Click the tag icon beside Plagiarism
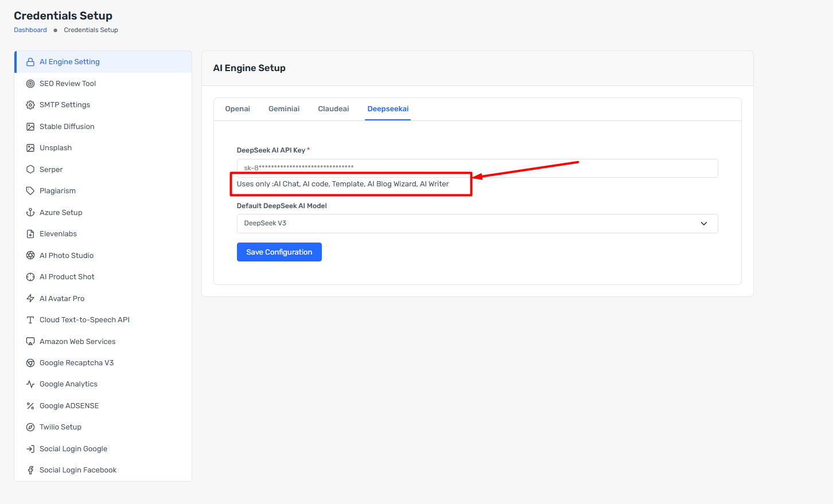The height and width of the screenshot is (504, 833). point(30,191)
